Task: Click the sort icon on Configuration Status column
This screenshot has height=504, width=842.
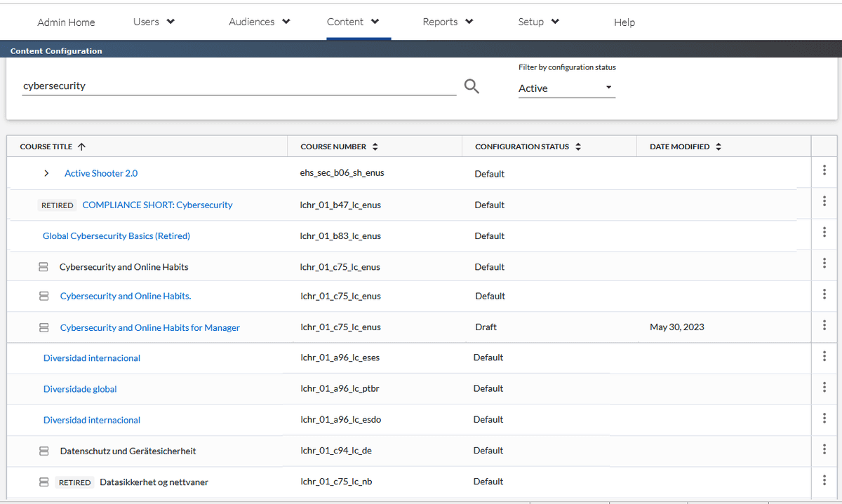Action: pyautogui.click(x=577, y=146)
